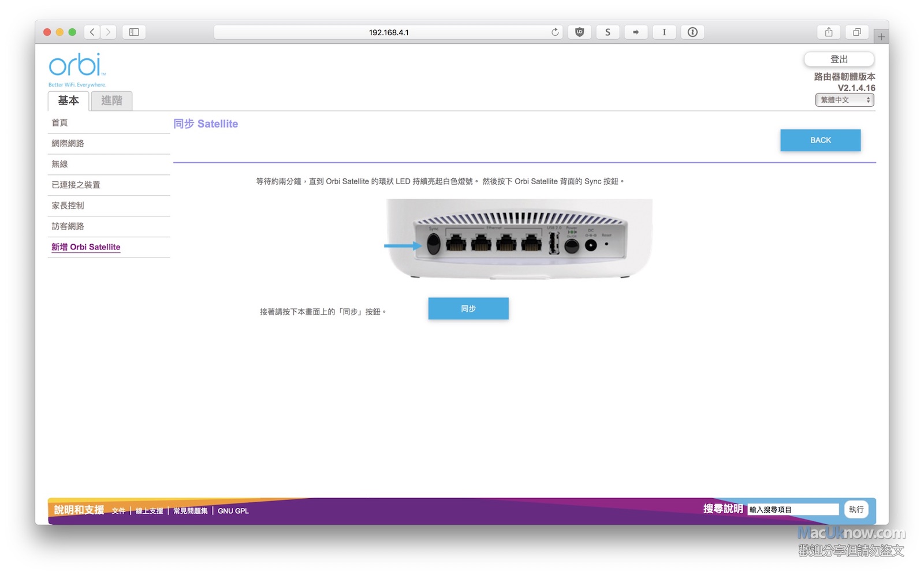The image size is (924, 575).
Task: Click the shield extension icon in toolbar
Action: pyautogui.click(x=579, y=32)
